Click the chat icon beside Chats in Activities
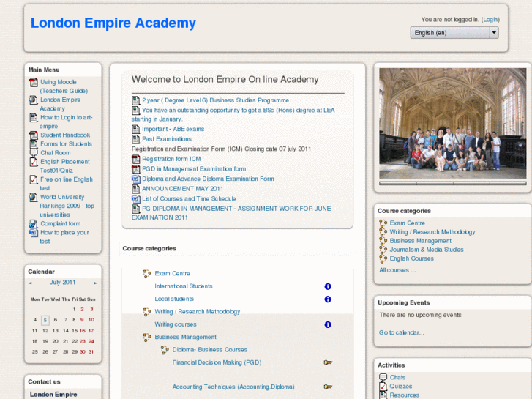Screen dimensions: 532x399 pyautogui.click(x=383, y=377)
